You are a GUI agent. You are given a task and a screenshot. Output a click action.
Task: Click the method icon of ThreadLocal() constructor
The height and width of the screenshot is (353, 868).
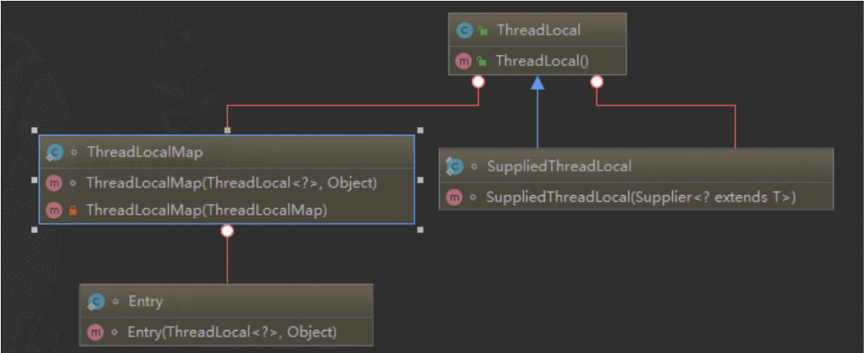464,61
